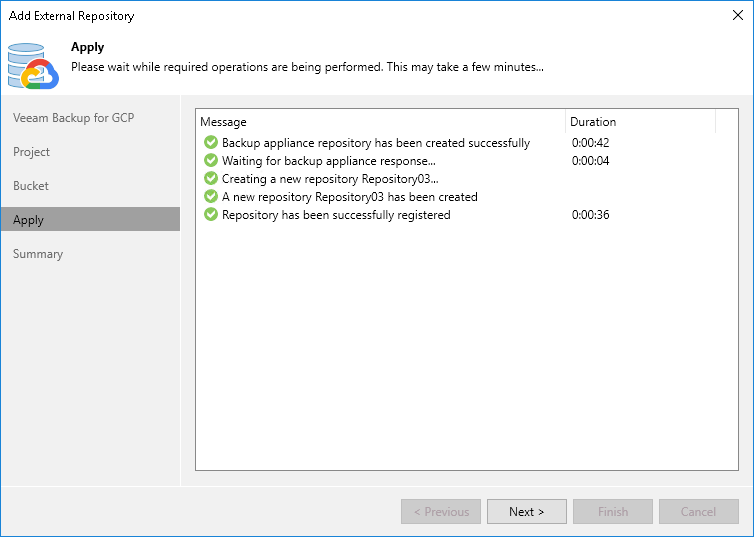
Task: Click the duration value 0:00:36
Action: click(x=591, y=215)
